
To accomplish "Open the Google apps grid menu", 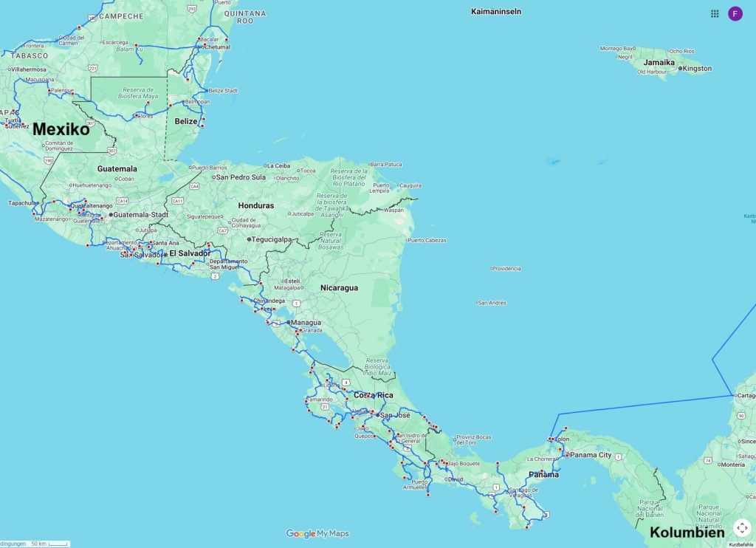I will pyautogui.click(x=715, y=13).
